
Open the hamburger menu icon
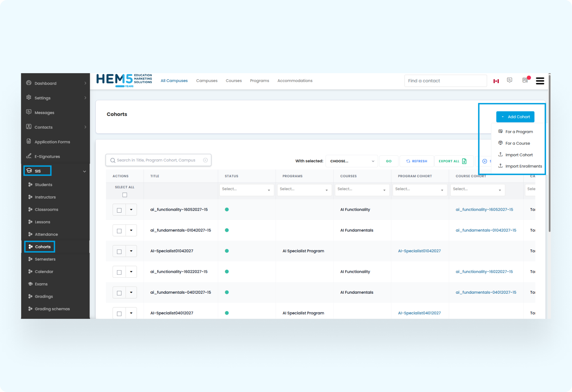(540, 81)
